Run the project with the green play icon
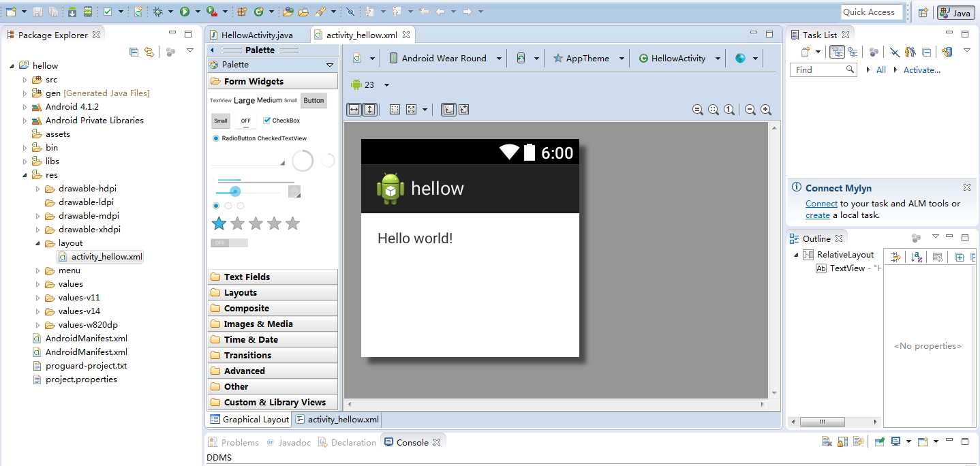Screen dimensions: 980x466 click(185, 12)
